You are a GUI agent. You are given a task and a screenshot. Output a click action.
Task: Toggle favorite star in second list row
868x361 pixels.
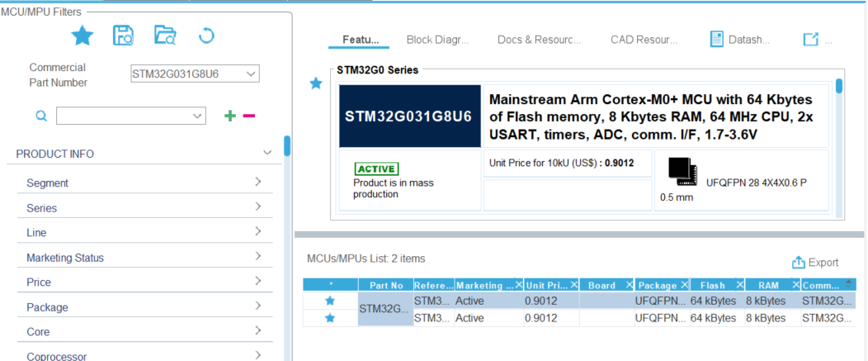[x=330, y=318]
